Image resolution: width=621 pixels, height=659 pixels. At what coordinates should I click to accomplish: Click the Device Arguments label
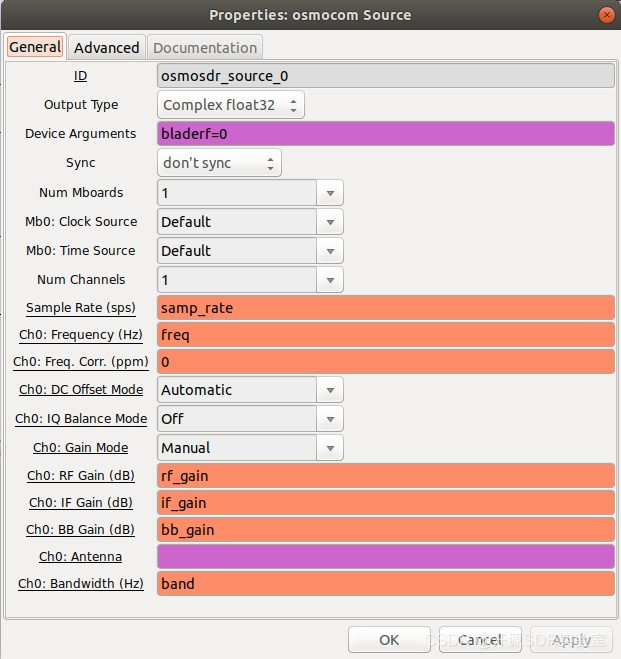click(x=81, y=134)
